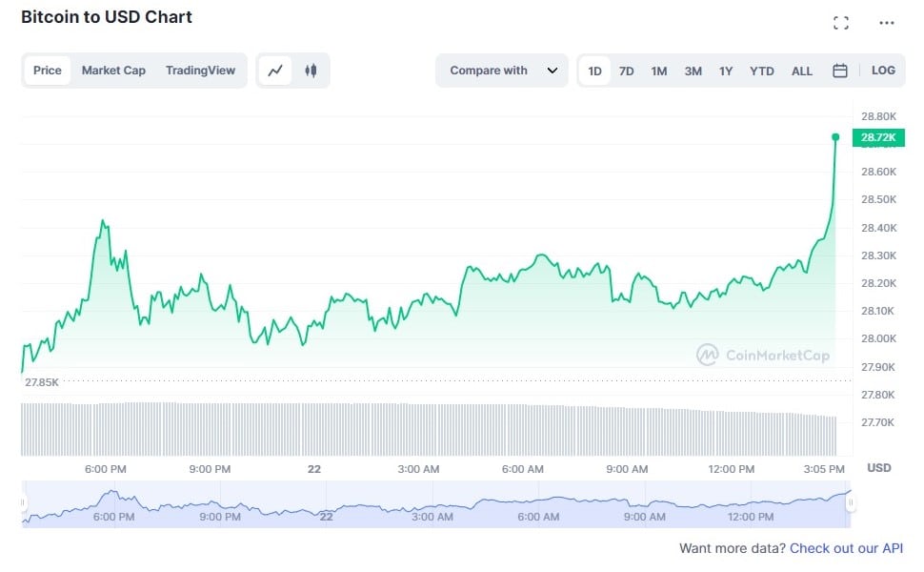Click the left range slider handle
The image size is (924, 572).
coord(25,503)
